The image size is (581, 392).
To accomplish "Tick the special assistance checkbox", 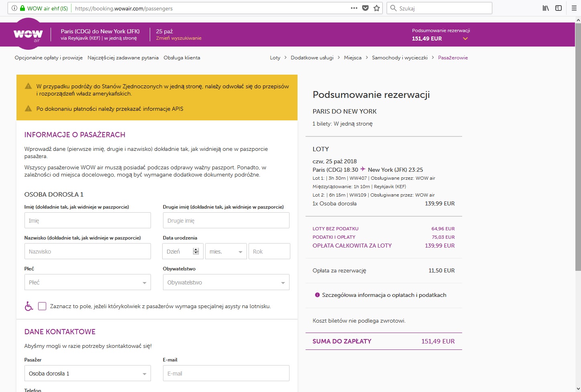I will coord(42,306).
